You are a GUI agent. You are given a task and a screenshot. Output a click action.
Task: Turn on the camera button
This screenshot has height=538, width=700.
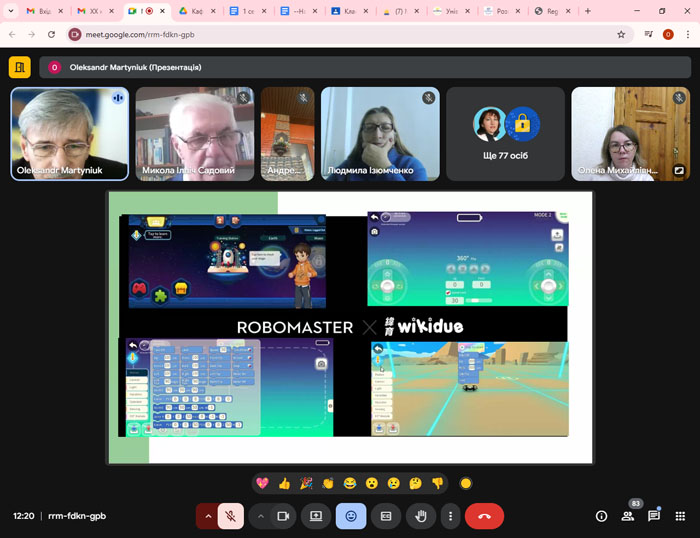282,516
